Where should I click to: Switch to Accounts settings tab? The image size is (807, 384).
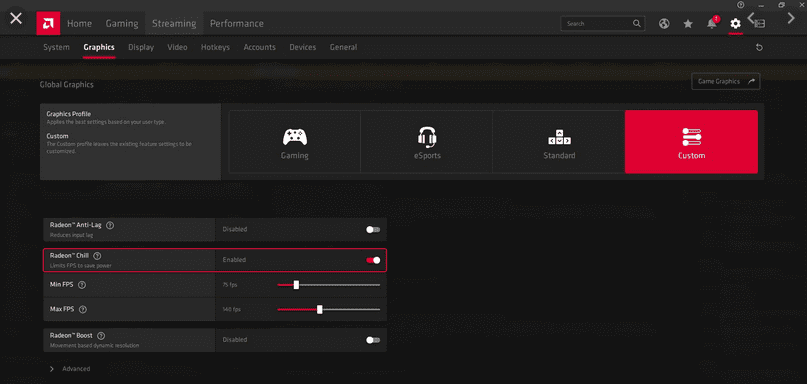click(x=259, y=47)
